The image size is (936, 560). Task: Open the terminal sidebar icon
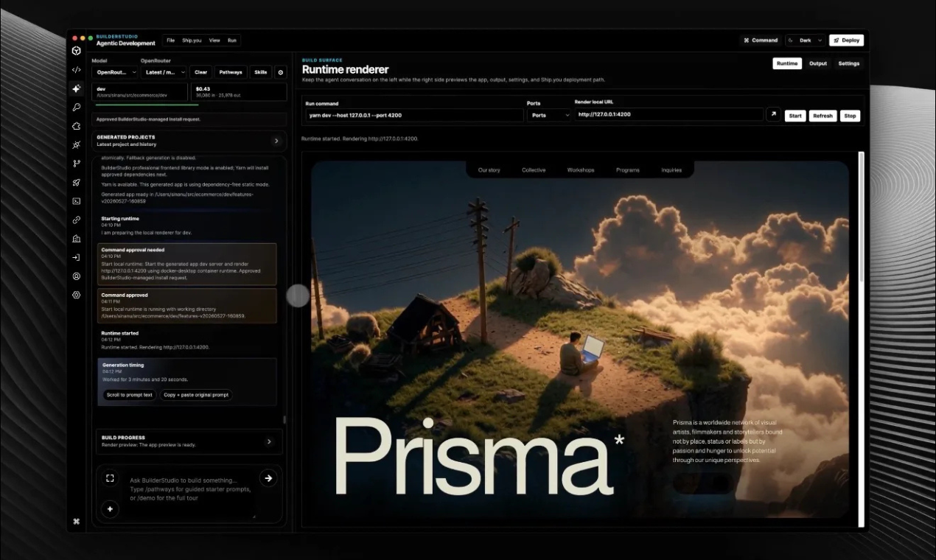pos(76,201)
